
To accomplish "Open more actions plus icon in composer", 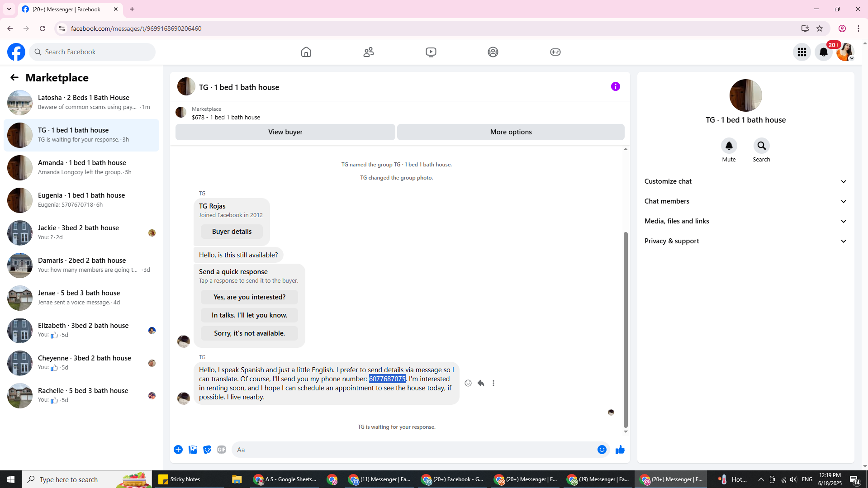I will click(x=178, y=450).
